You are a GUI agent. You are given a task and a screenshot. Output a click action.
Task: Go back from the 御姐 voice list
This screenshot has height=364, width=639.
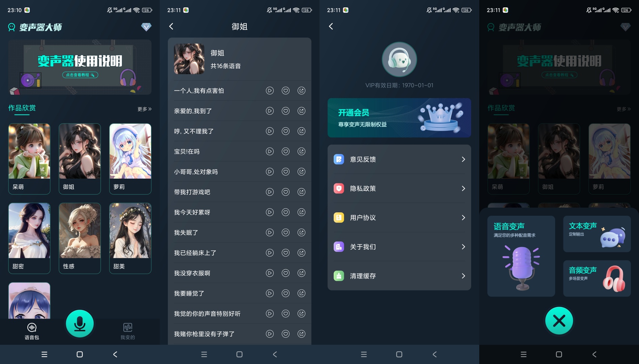coord(171,26)
